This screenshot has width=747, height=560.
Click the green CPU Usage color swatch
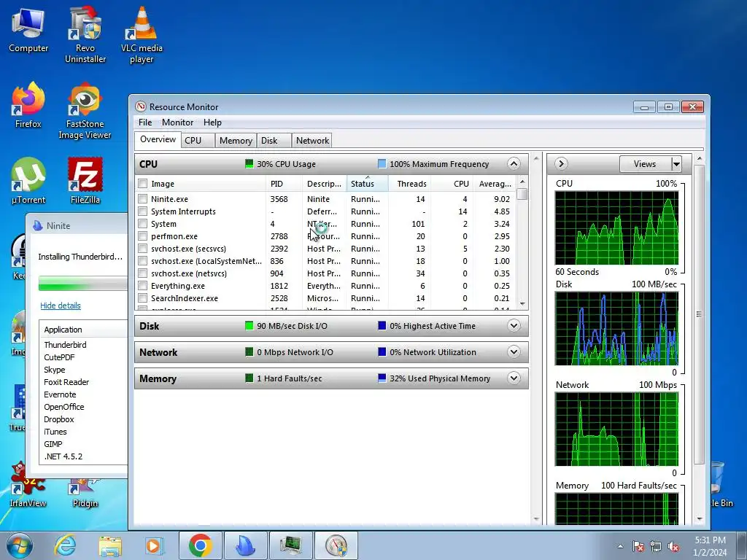point(249,164)
